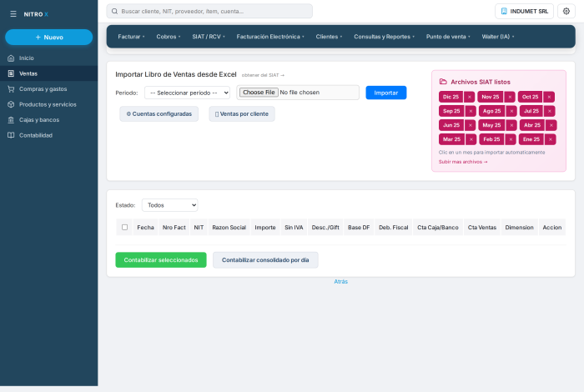Open Cuentas configuradas
Viewport: 584px width, 392px height.
159,114
